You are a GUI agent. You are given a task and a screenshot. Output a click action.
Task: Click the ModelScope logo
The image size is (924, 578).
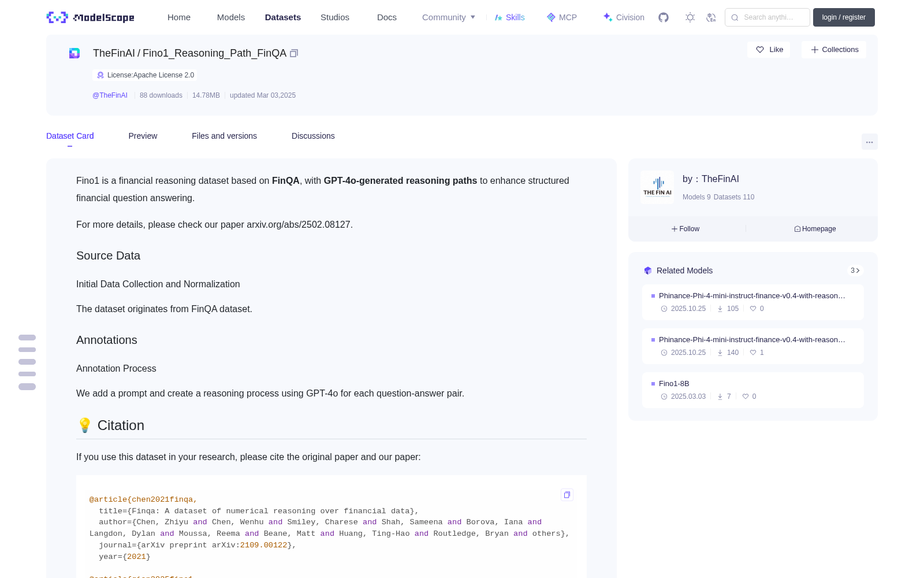click(91, 17)
